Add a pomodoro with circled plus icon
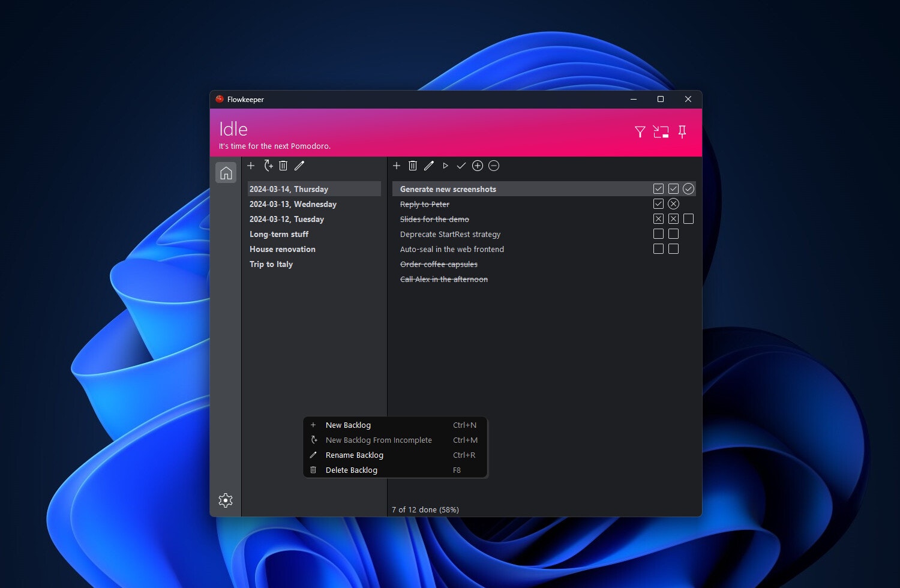The height and width of the screenshot is (588, 900). pos(478,166)
